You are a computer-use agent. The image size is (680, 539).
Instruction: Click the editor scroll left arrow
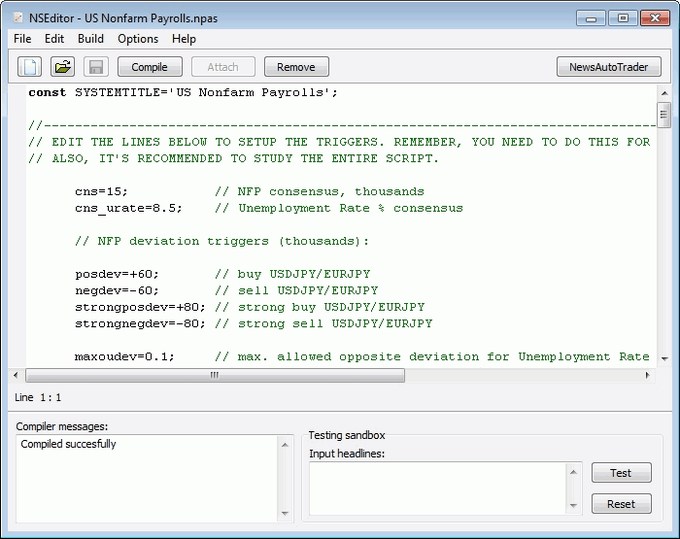[x=16, y=375]
